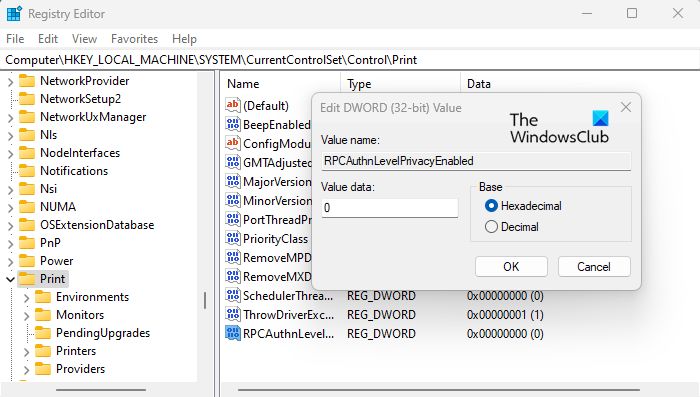Click the ThrowDriverExc DWORD icon
The width and height of the screenshot is (700, 397).
(233, 314)
